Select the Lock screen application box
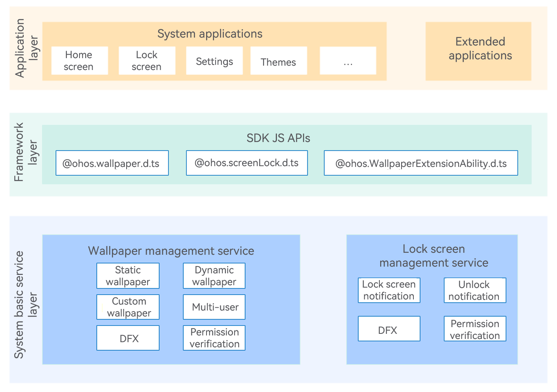 pos(147,61)
